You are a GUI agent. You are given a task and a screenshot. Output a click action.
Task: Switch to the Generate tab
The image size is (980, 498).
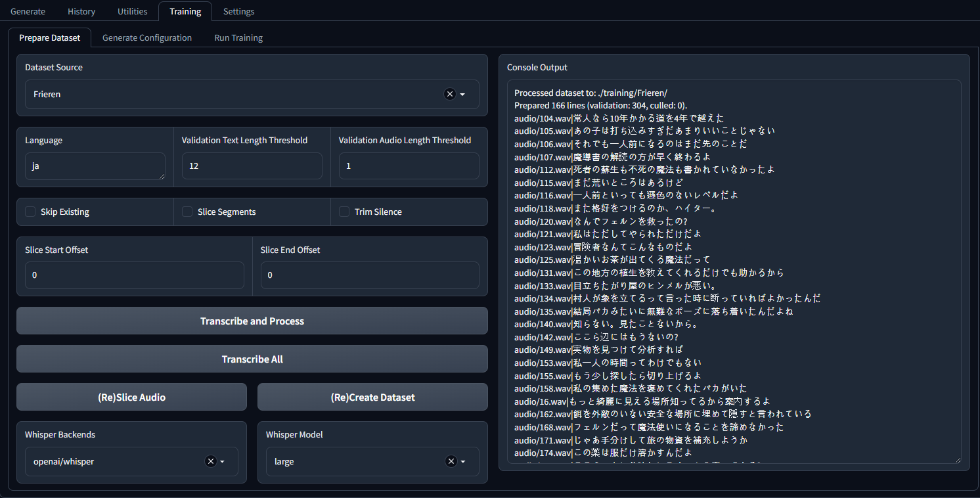click(x=28, y=11)
